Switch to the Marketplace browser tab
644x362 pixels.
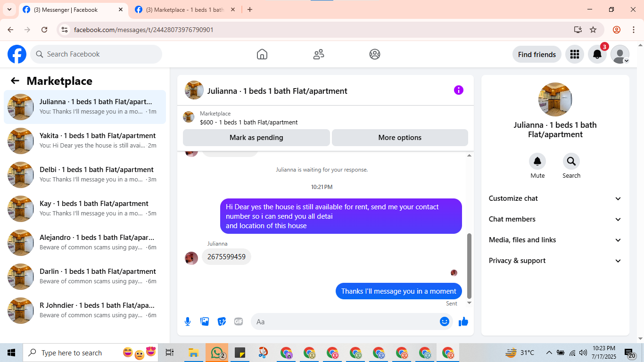tap(185, 9)
